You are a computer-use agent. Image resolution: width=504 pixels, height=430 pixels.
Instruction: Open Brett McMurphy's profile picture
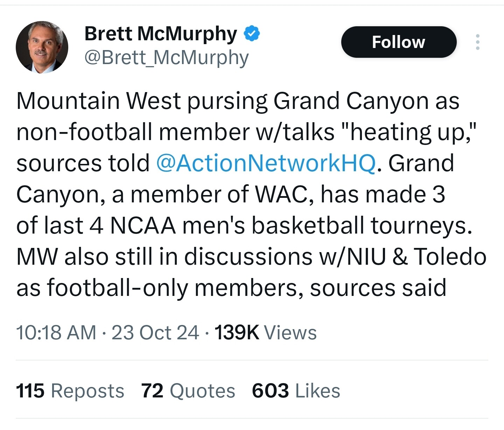point(42,47)
